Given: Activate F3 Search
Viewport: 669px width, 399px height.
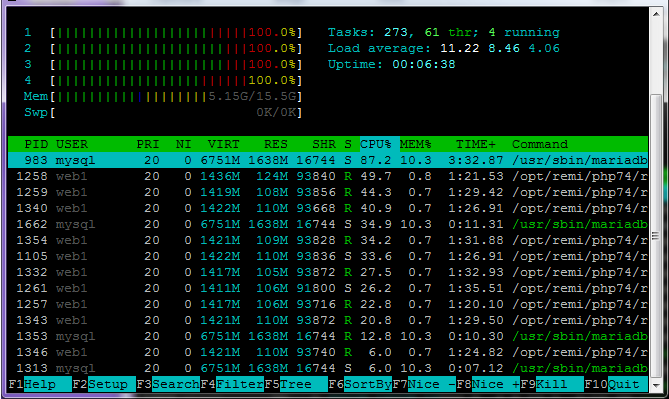Looking at the screenshot, I should (x=168, y=384).
